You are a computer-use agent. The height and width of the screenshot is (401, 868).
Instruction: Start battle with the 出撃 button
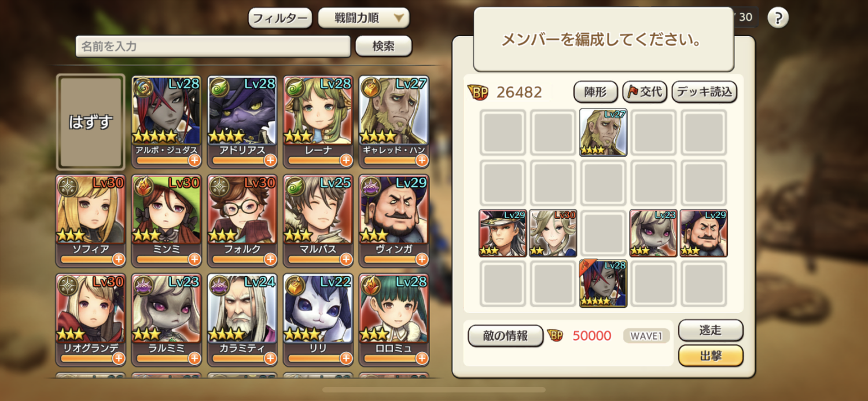(711, 356)
